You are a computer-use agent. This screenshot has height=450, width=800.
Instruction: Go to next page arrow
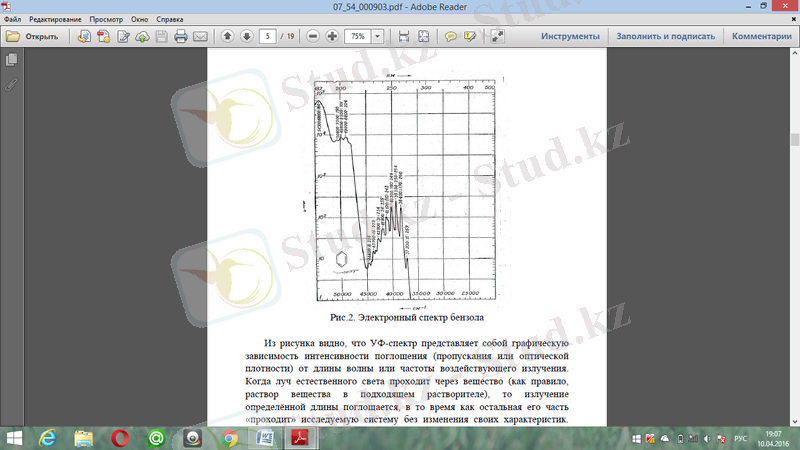(247, 36)
